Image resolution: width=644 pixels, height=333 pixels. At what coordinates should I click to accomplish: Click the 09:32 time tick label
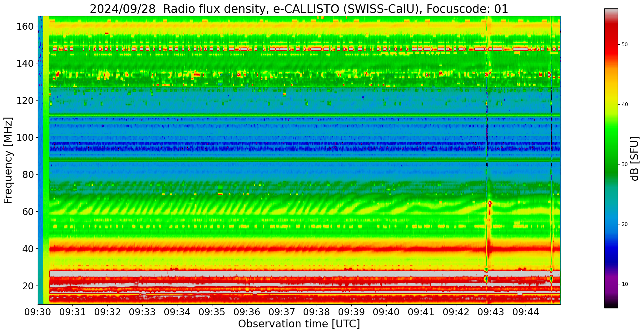tap(108, 312)
